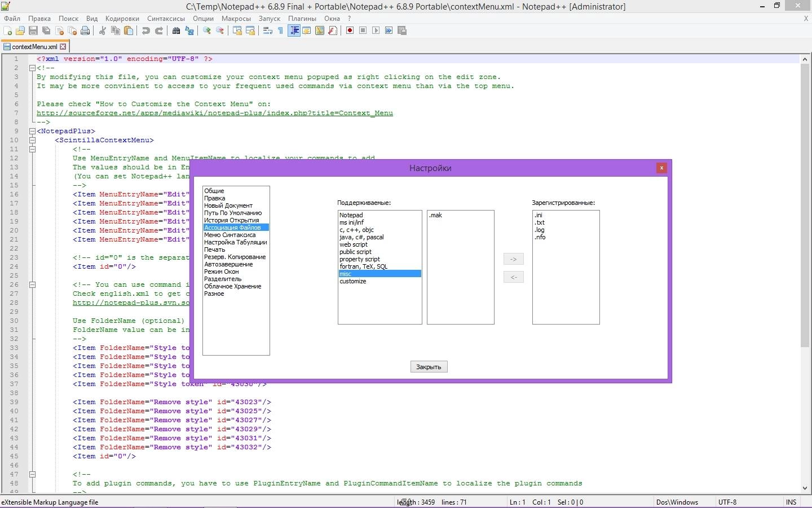The height and width of the screenshot is (508, 812).
Task: Click the Закрыть button in settings
Action: tap(429, 367)
